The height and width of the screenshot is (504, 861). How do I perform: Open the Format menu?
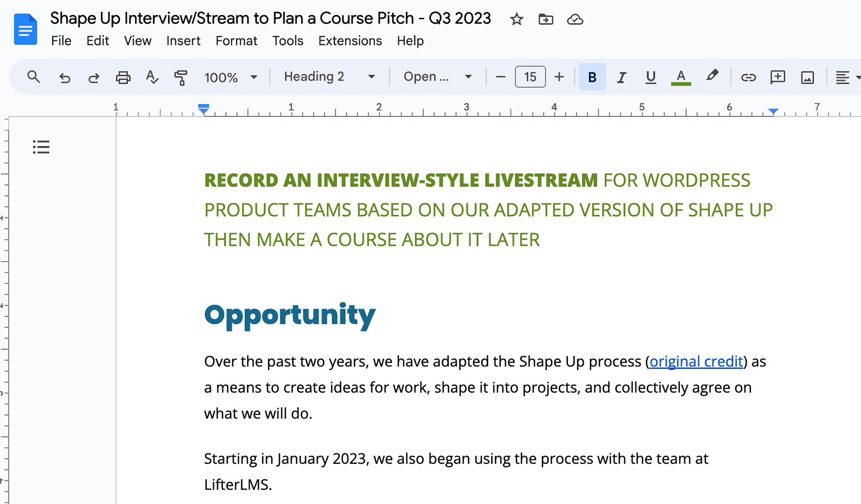point(236,41)
